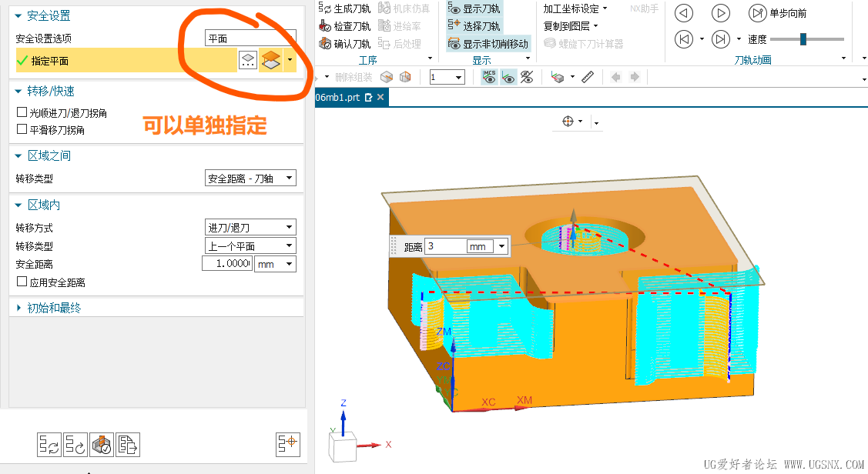Open the 转移方式 dropdown showing 进刀/退刀
This screenshot has height=474, width=868.
250,227
